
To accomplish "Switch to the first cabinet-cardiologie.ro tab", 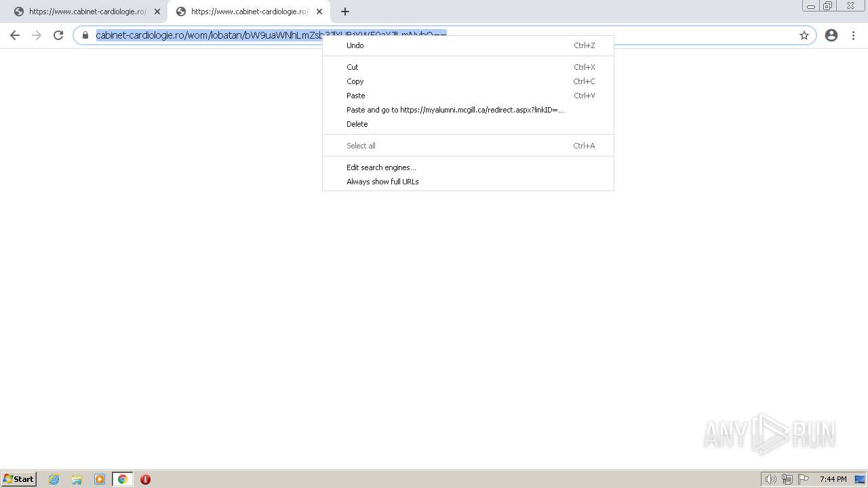I will pos(87,12).
